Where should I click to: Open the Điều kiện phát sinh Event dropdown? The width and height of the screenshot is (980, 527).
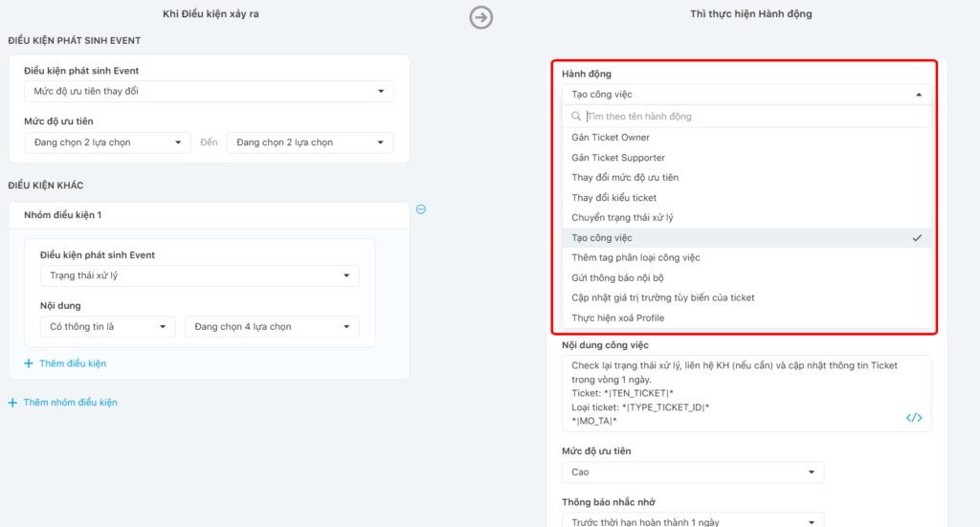pos(208,92)
